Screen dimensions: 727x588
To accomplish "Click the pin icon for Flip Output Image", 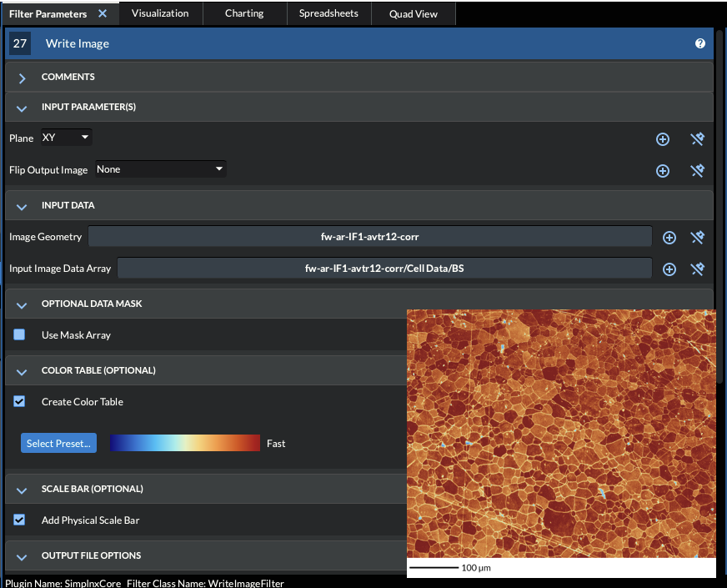I will (x=697, y=171).
